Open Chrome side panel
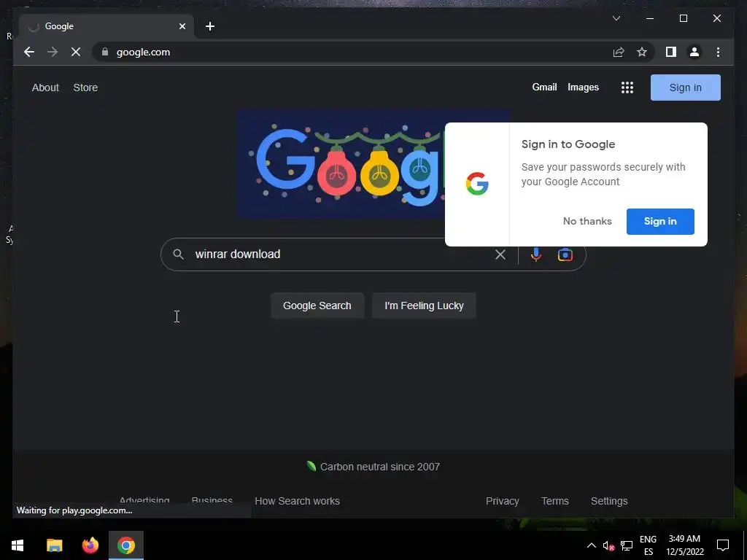The width and height of the screenshot is (747, 560). click(671, 52)
